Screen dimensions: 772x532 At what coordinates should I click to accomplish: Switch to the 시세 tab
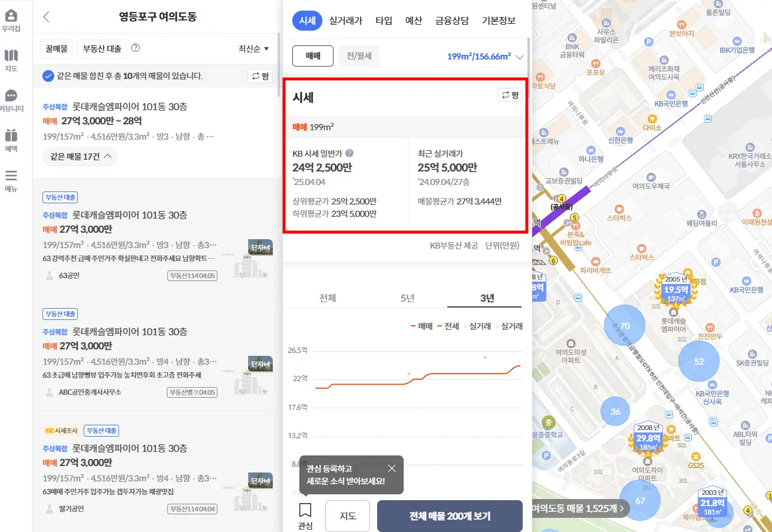(x=308, y=21)
